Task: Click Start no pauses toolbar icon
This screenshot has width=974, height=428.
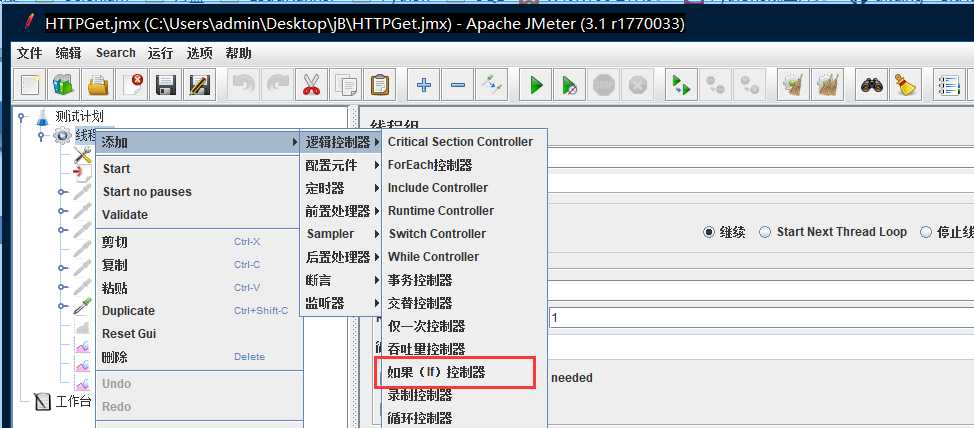Action: [570, 84]
